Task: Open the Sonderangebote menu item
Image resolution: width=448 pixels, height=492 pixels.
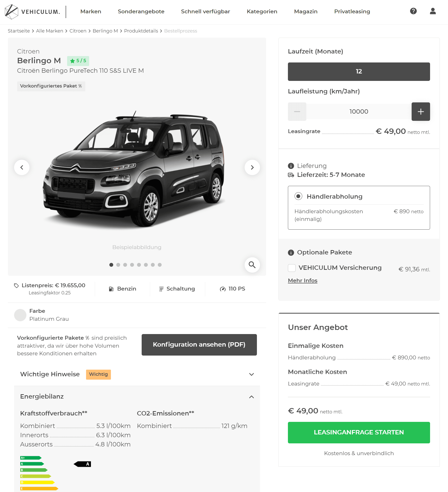Action: click(x=141, y=12)
